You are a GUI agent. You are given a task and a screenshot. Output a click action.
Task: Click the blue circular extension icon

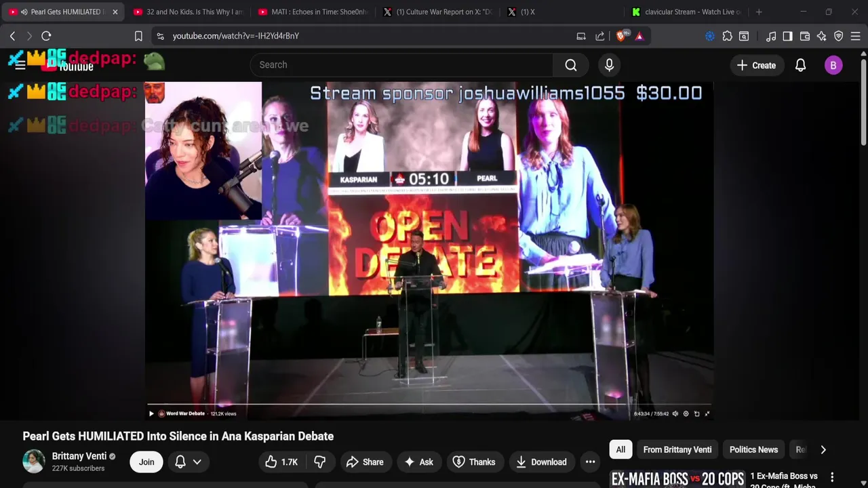click(710, 36)
